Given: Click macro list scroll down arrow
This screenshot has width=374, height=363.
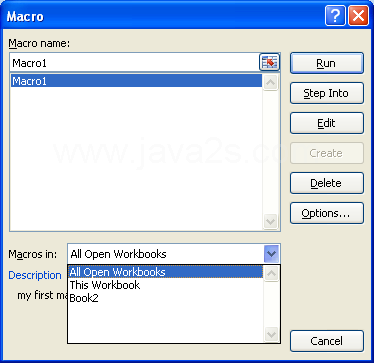Looking at the screenshot, I should point(270,221).
